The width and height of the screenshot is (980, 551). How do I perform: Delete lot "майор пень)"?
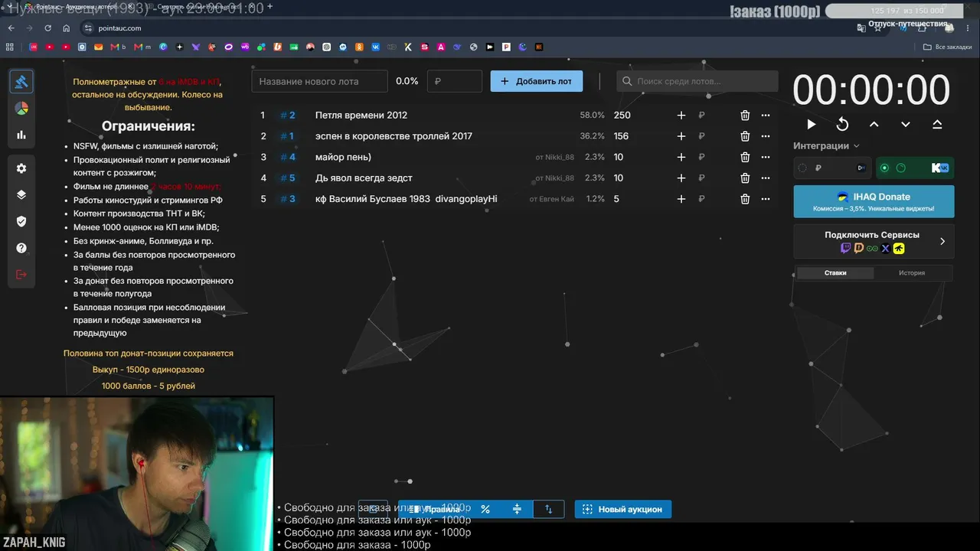coord(745,157)
